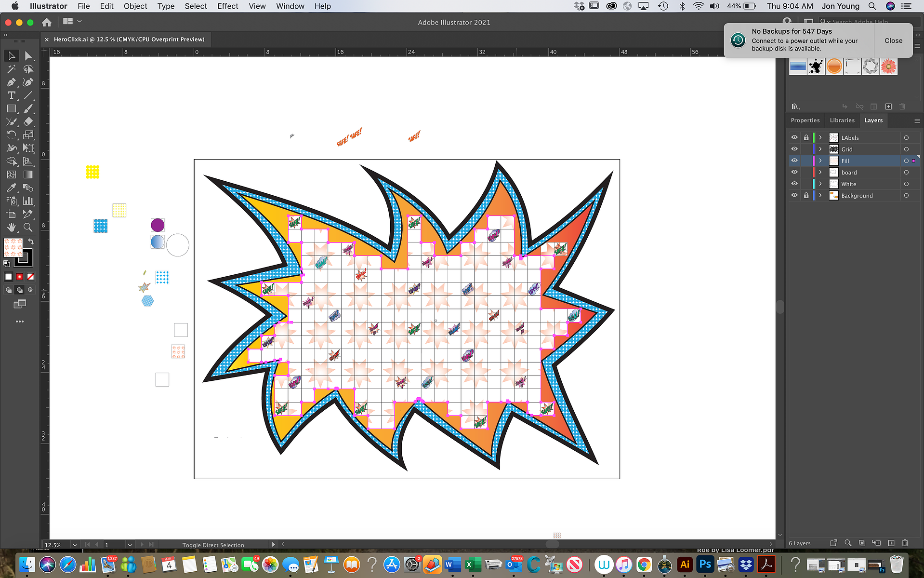This screenshot has height=578, width=924.
Task: Click the Fill pattern swatch
Action: coord(13,247)
